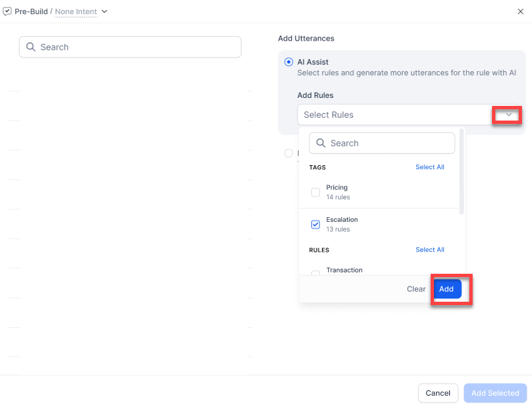Viewport: 532px width, 409px height.
Task: Select the second radio option below AI Assist
Action: click(x=289, y=153)
